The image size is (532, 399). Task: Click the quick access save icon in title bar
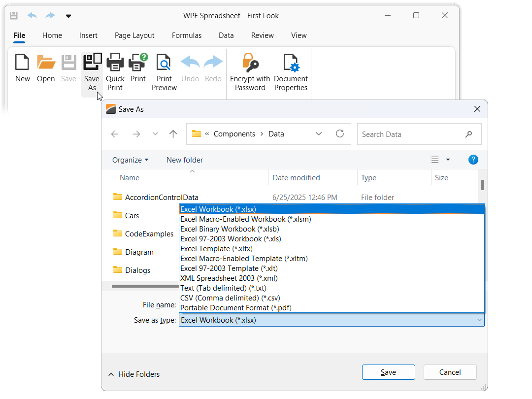[x=14, y=16]
